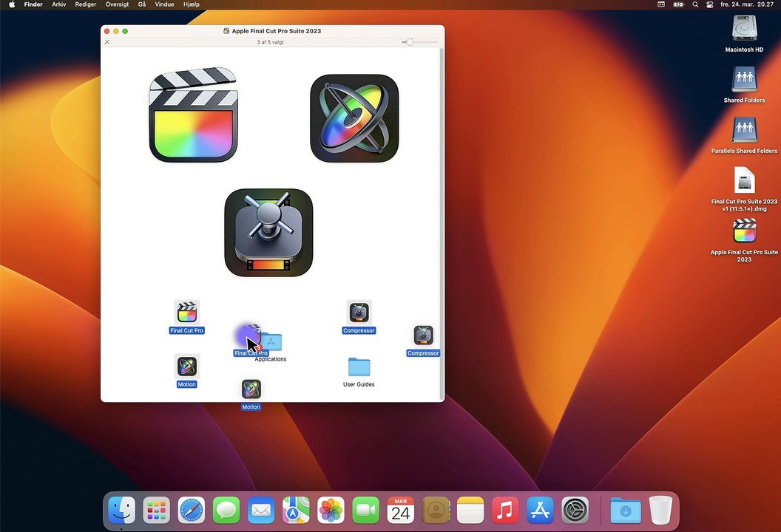Open Photos from the Dock
The height and width of the screenshot is (532, 781).
(331, 510)
